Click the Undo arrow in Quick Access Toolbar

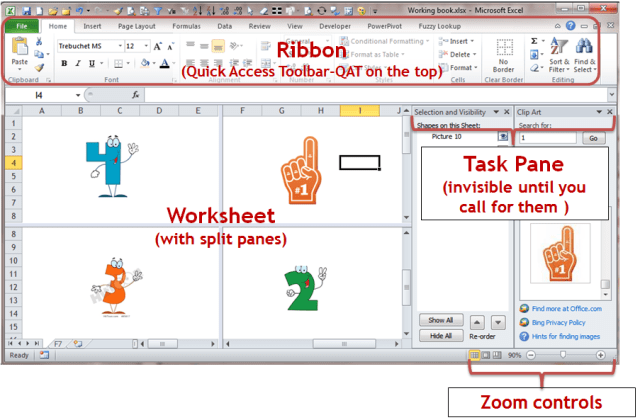pos(80,11)
